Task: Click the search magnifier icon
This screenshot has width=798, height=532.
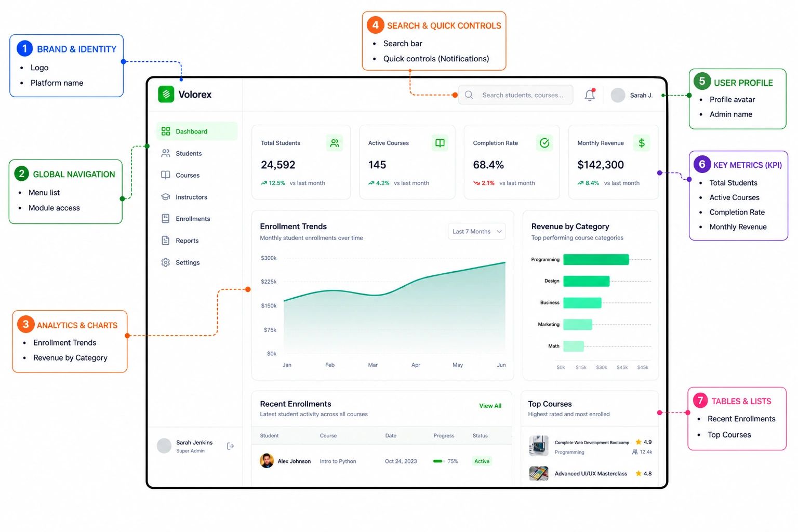Action: (x=469, y=95)
